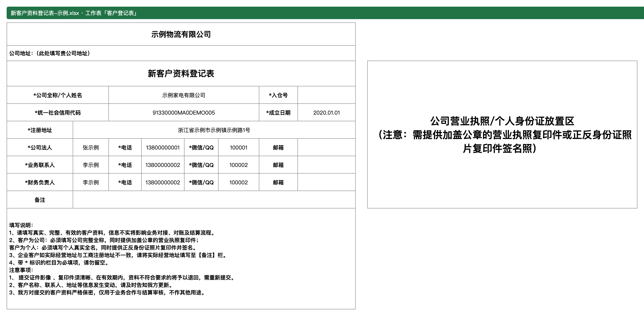Image resolution: width=644 pixels, height=316 pixels.
Task: Click the empty 备注 content cell
Action: click(x=214, y=200)
